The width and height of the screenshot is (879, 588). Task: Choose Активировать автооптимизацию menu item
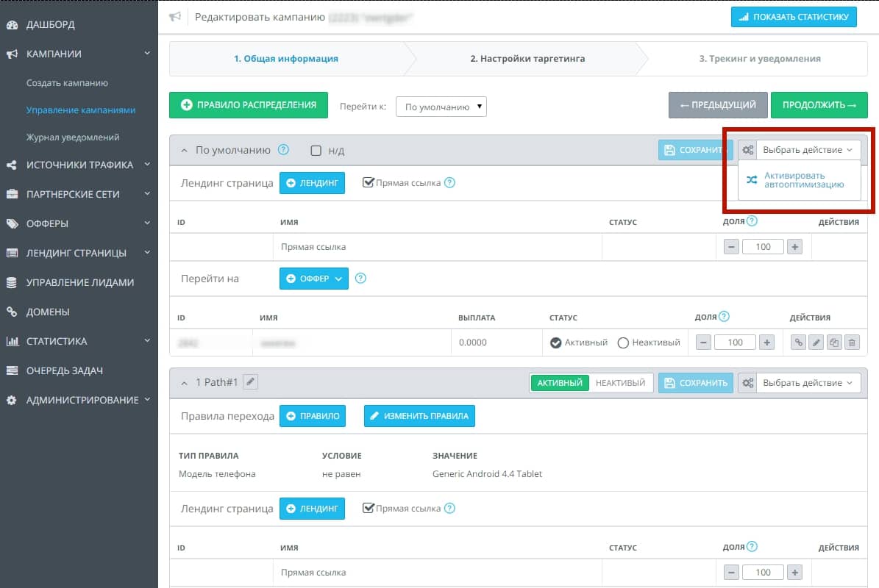(x=800, y=180)
